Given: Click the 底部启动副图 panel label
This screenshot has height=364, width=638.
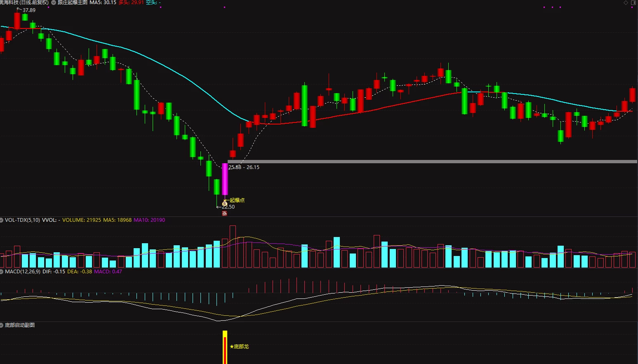Looking at the screenshot, I should [x=20, y=325].
